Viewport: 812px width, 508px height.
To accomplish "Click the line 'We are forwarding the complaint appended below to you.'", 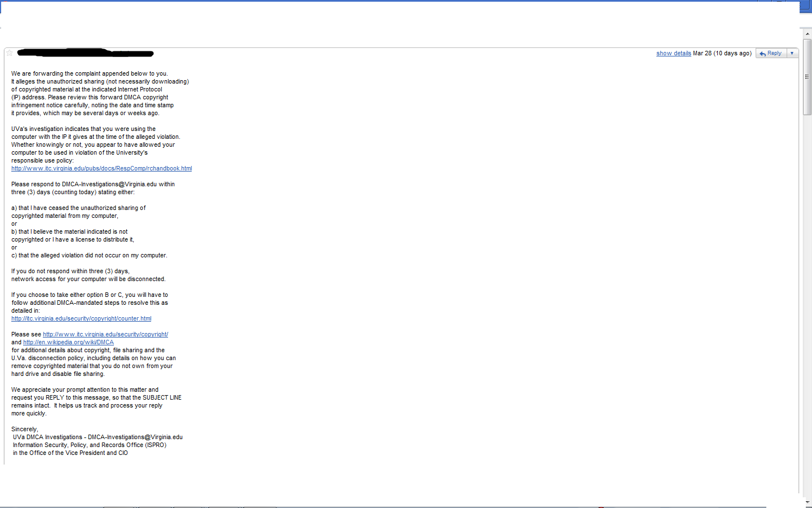I will [90, 73].
